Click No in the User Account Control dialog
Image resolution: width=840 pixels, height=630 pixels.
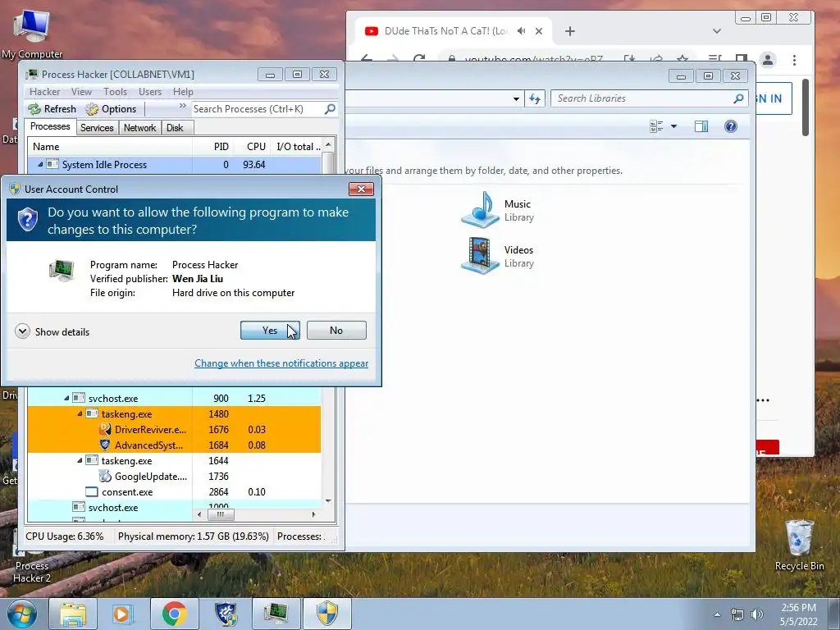[x=336, y=331]
